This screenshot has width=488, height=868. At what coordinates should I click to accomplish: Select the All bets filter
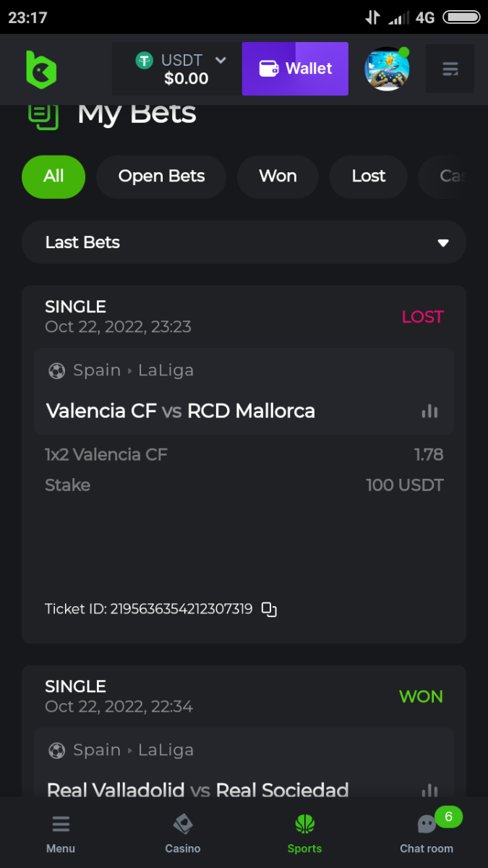coord(53,176)
